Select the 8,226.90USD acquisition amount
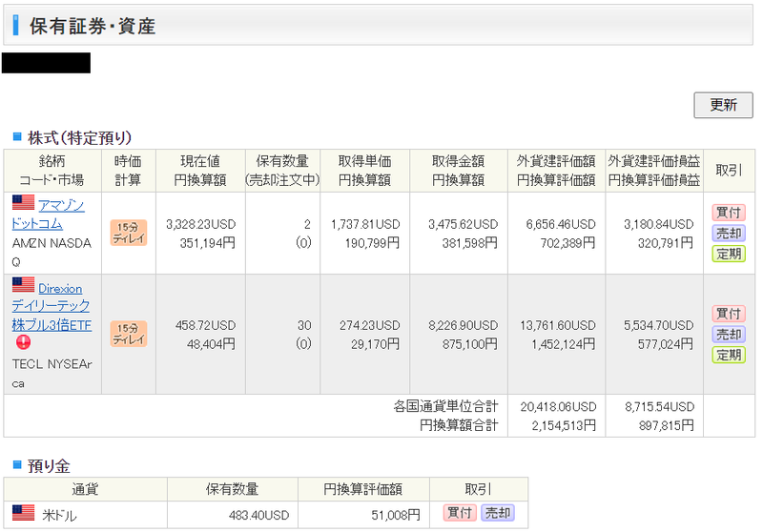 tap(464, 325)
